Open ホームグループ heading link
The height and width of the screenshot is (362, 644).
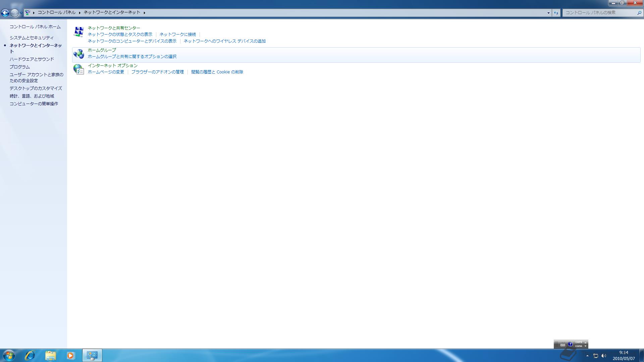click(x=102, y=50)
